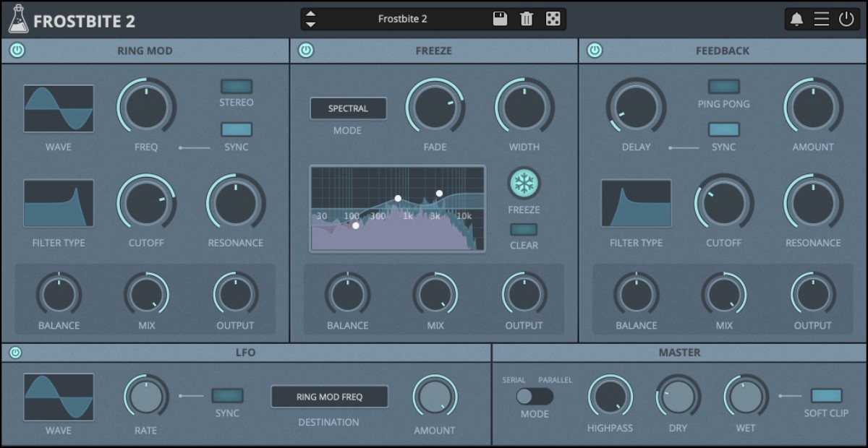Save the current preset
Screen dimensions: 868x448
[x=499, y=19]
